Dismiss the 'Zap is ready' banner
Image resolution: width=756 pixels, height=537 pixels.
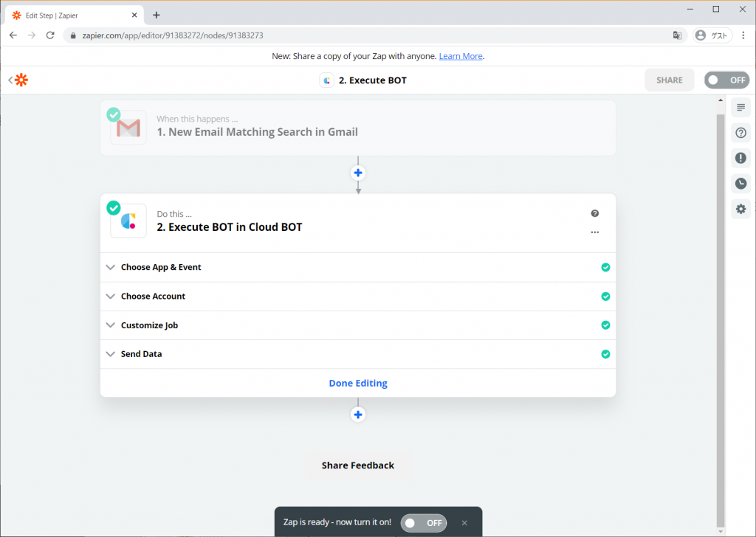(x=464, y=522)
